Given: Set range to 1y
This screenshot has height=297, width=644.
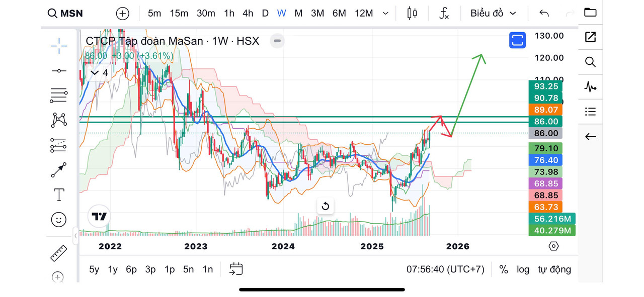Looking at the screenshot, I should (x=113, y=269).
